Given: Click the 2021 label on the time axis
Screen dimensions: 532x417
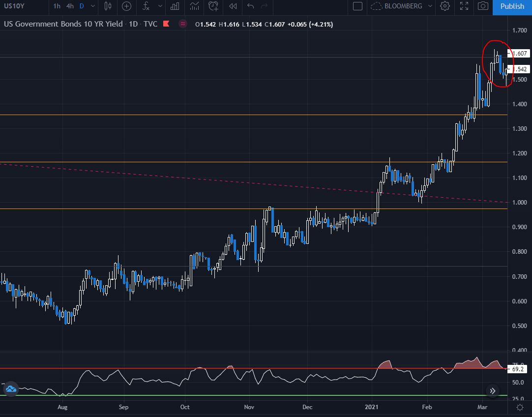Looking at the screenshot, I should point(372,407).
